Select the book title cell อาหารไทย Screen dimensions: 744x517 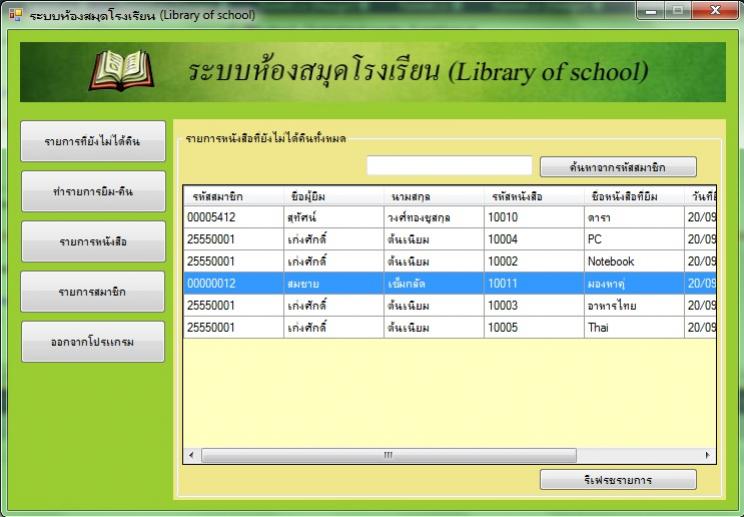tap(634, 305)
